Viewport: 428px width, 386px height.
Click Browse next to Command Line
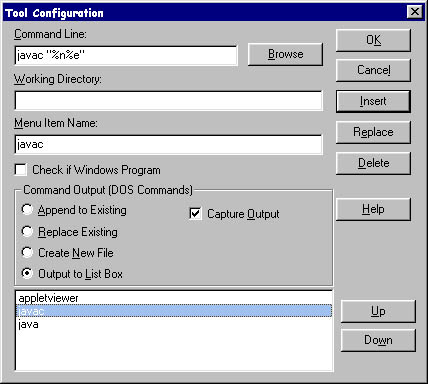285,54
